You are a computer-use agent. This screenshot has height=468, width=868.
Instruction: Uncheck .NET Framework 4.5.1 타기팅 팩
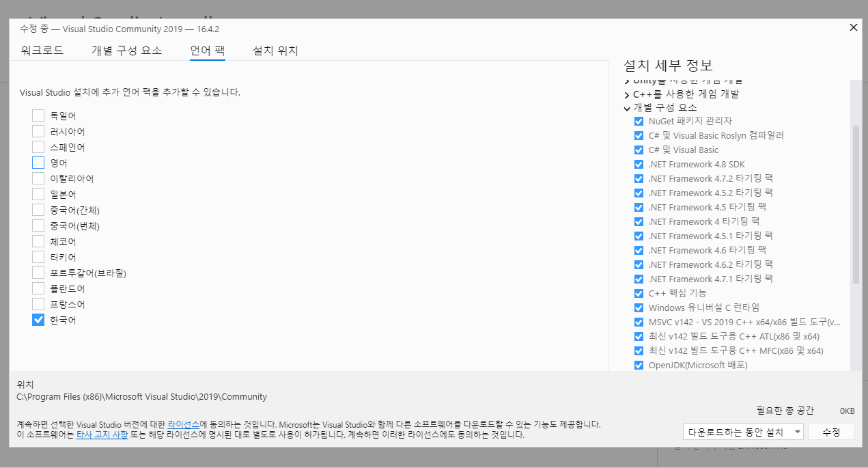[x=639, y=236]
